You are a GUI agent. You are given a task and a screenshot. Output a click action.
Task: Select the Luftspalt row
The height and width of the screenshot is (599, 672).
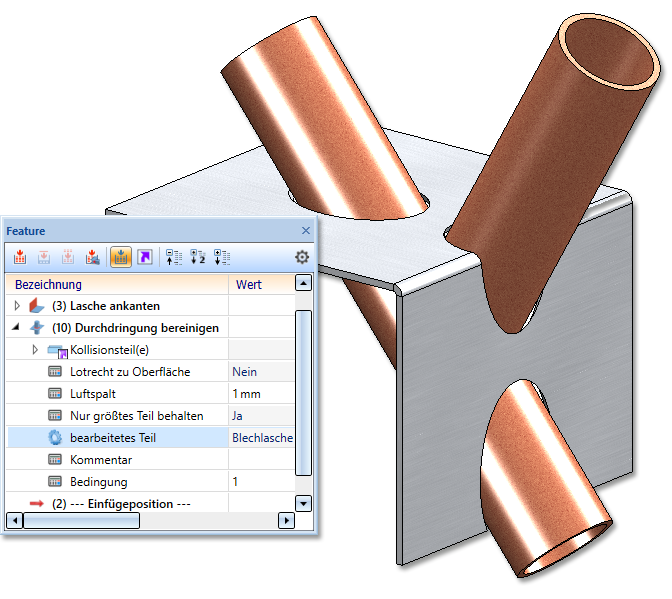point(150,393)
